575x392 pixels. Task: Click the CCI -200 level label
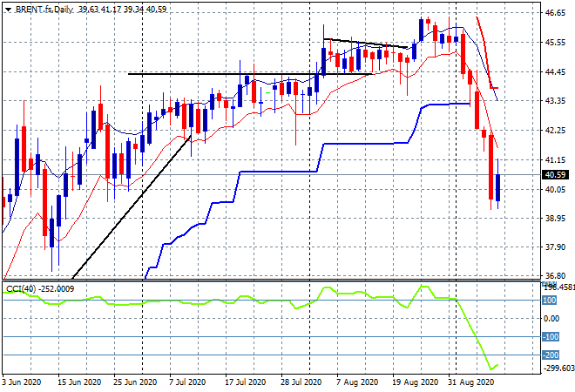click(x=551, y=355)
